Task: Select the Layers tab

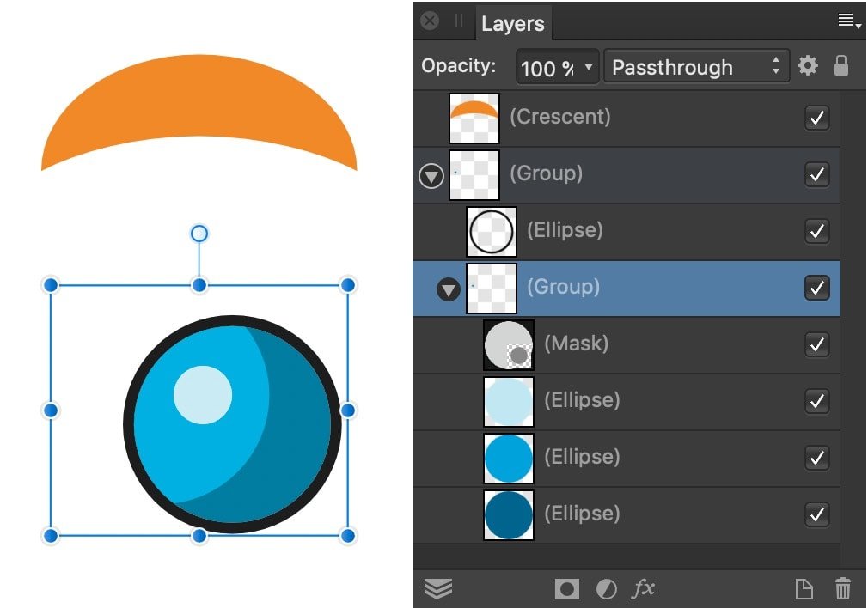Action: (512, 23)
